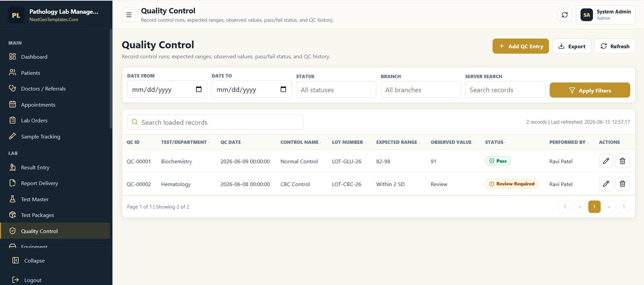The image size is (644, 285).
Task: Edit QC-00001 record pencil icon
Action: click(x=606, y=161)
